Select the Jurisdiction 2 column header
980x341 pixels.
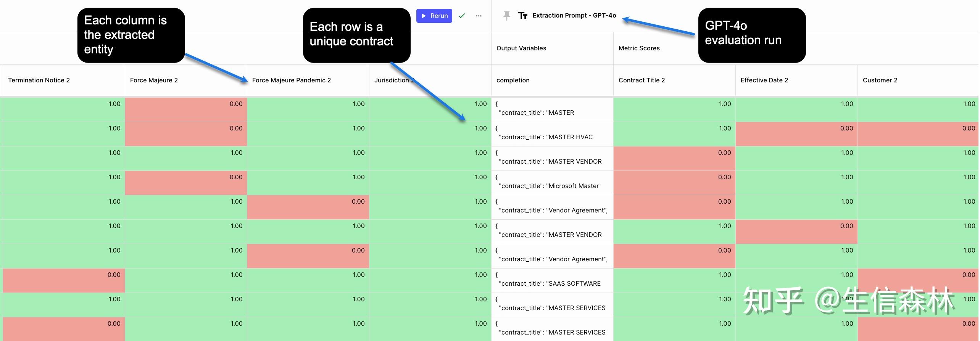coord(430,80)
